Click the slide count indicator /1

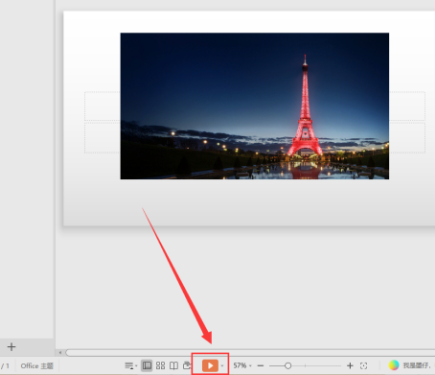[5, 366]
